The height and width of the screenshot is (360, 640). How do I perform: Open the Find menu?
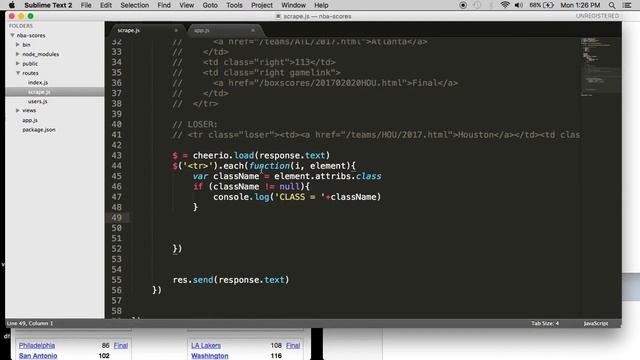[164, 5]
